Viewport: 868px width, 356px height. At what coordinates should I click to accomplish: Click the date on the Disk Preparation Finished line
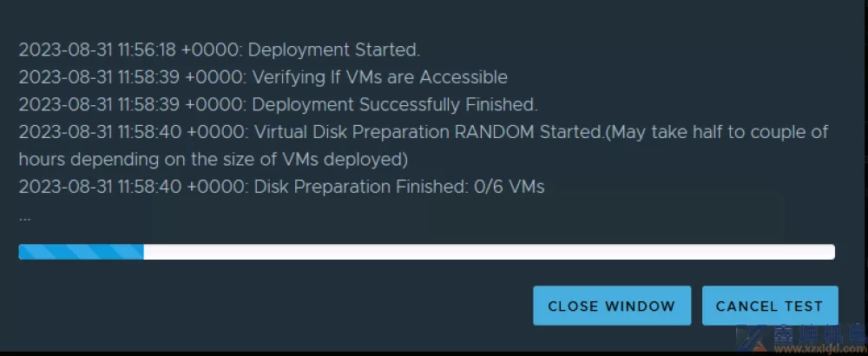pos(65,187)
